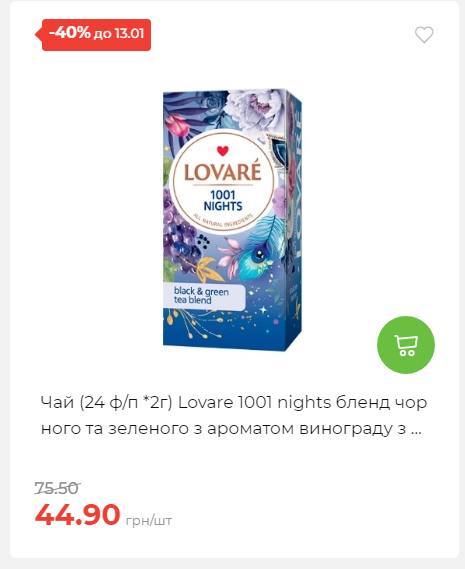Click the 'до 13.01' promo end date
Screen dimensions: 465x569
119,34
